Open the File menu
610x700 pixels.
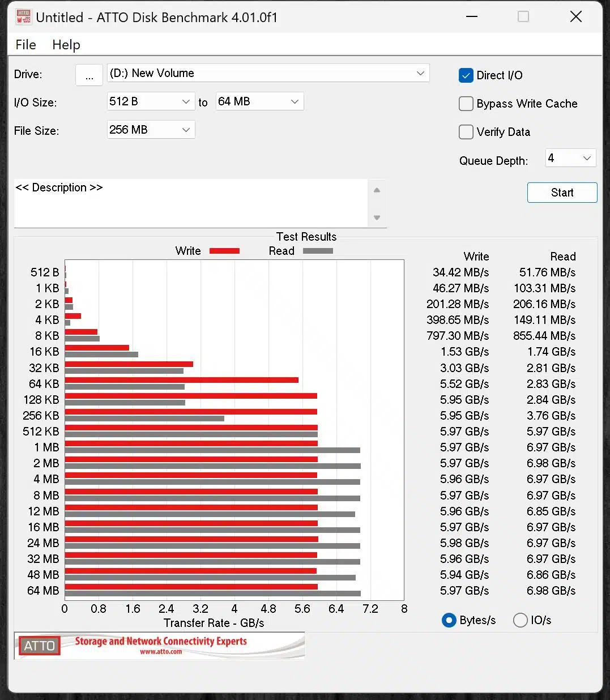25,45
